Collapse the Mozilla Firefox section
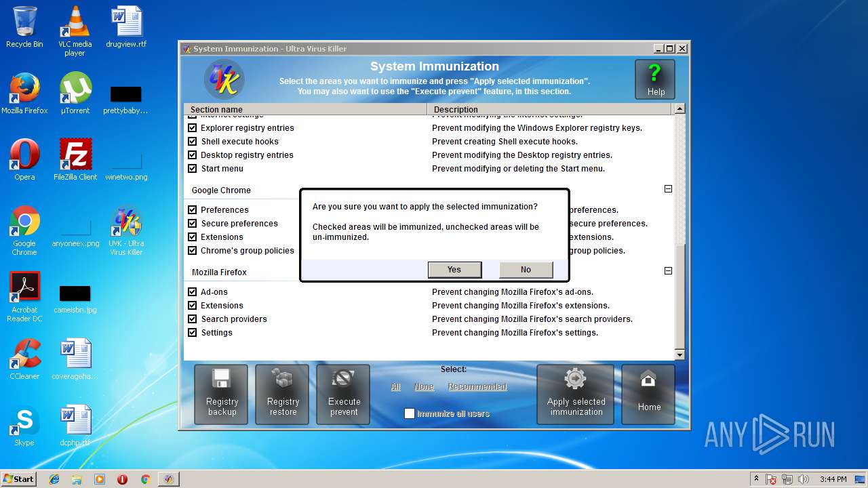868x488 pixels. (668, 270)
